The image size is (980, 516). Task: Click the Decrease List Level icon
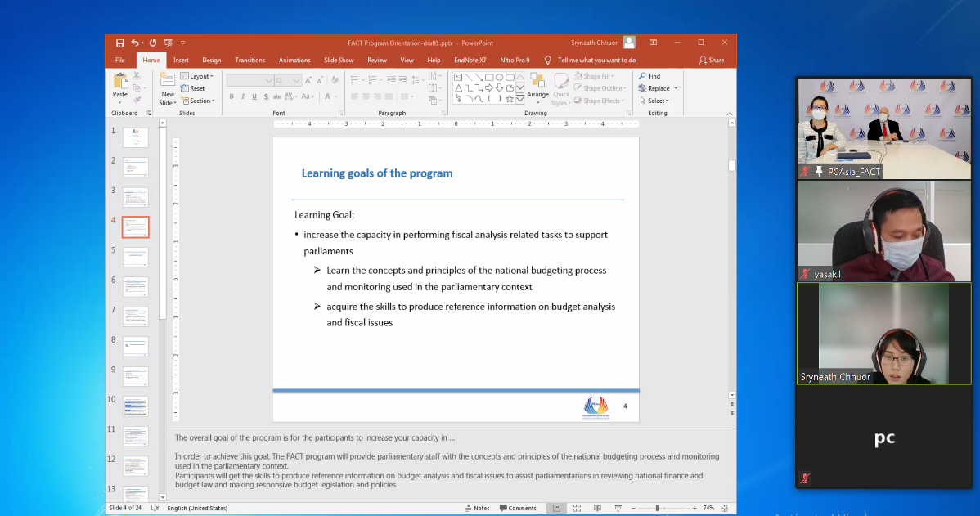coord(391,80)
